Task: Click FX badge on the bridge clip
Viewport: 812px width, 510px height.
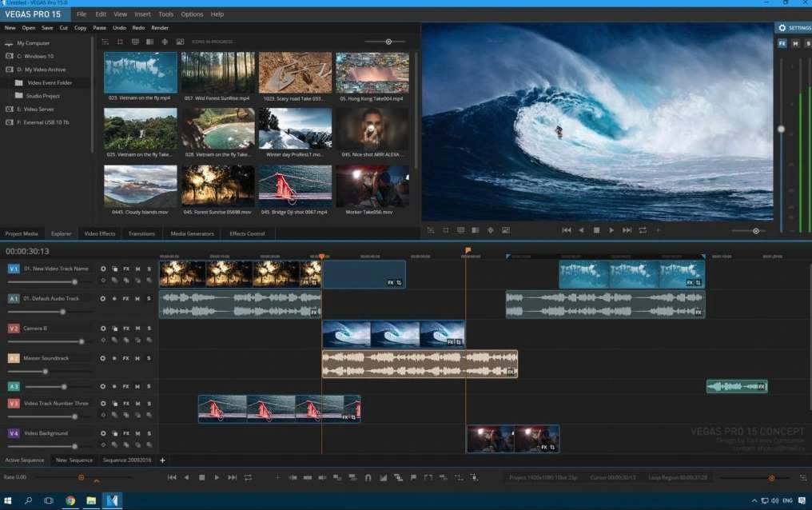Action: click(345, 417)
